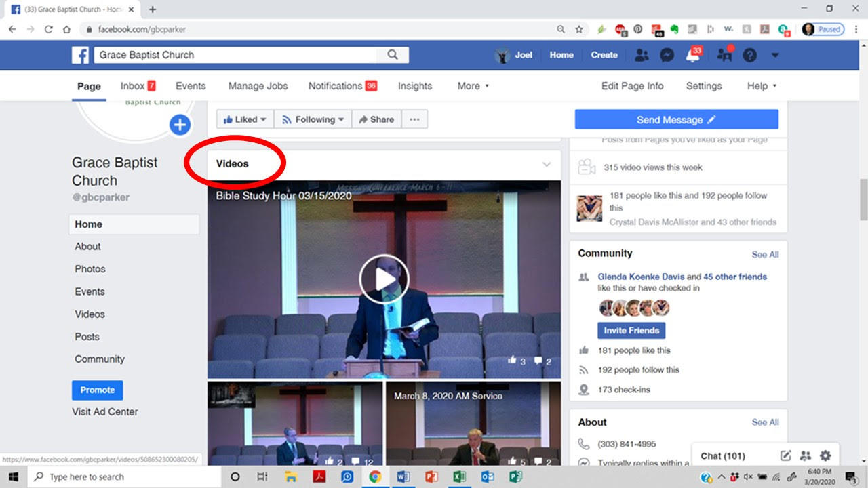Click the Visit Ad Center link

coord(105,412)
